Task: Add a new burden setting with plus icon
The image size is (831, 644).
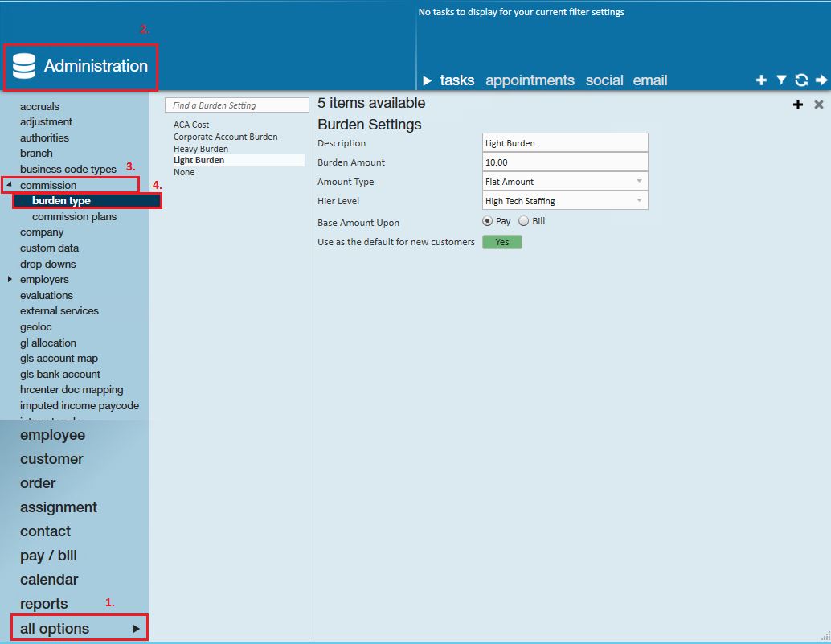Action: 797,105
